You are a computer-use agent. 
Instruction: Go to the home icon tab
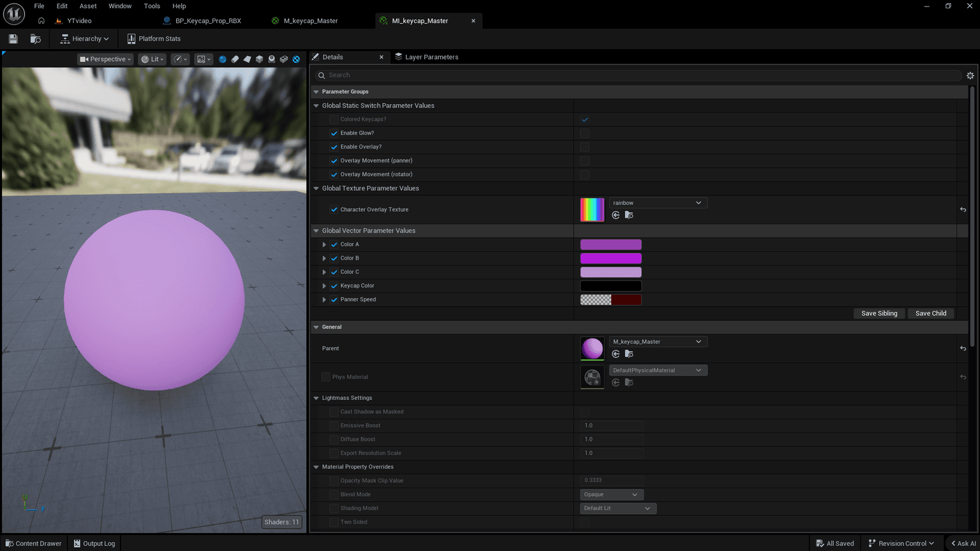coord(41,20)
